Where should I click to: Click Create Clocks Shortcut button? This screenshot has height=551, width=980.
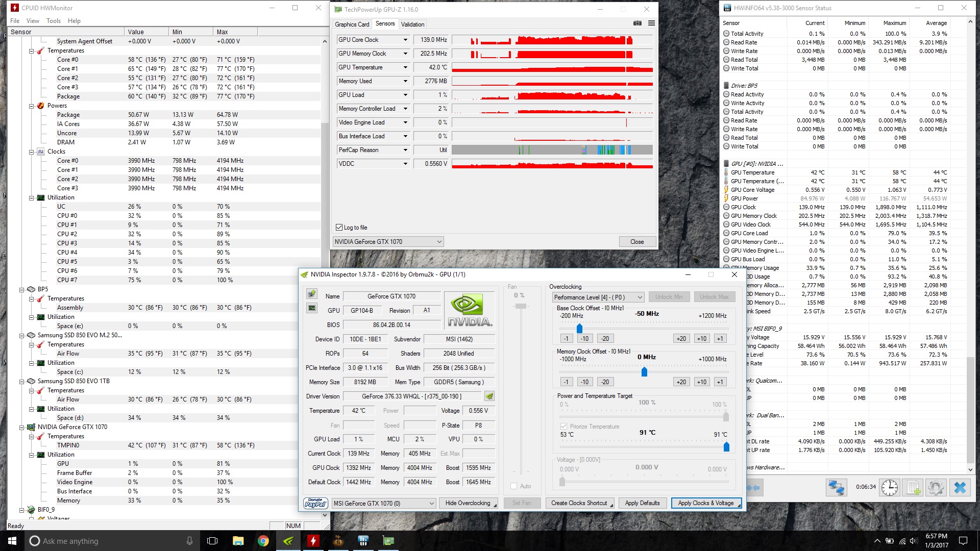coord(579,503)
